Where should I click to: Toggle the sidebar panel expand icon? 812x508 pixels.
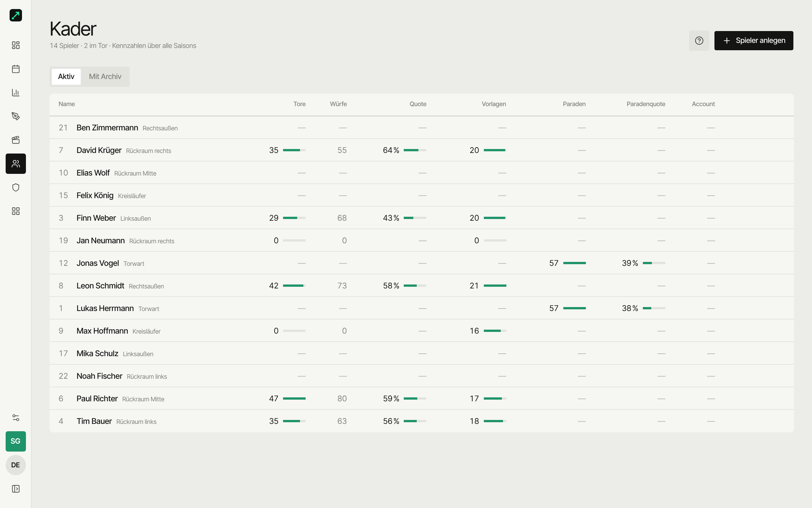point(16,489)
